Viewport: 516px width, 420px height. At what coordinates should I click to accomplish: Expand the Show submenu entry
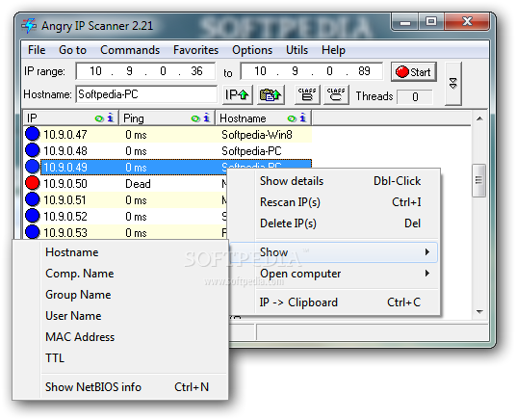click(x=333, y=252)
